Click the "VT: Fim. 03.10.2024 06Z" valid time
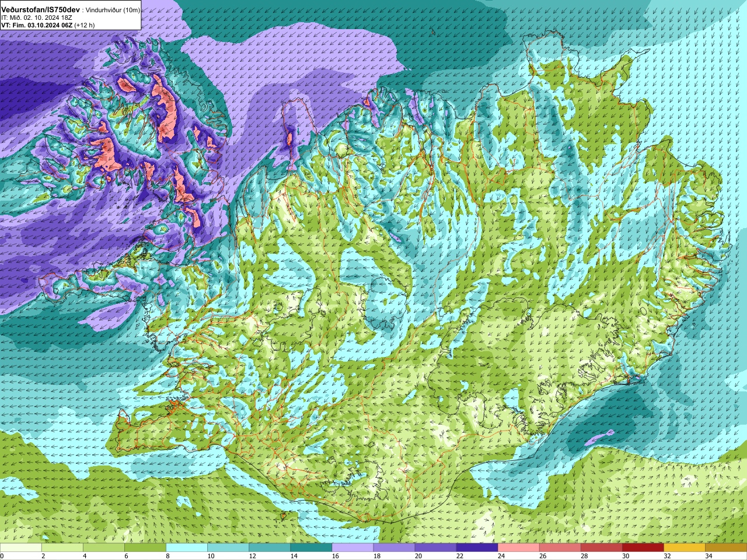 tap(36, 25)
